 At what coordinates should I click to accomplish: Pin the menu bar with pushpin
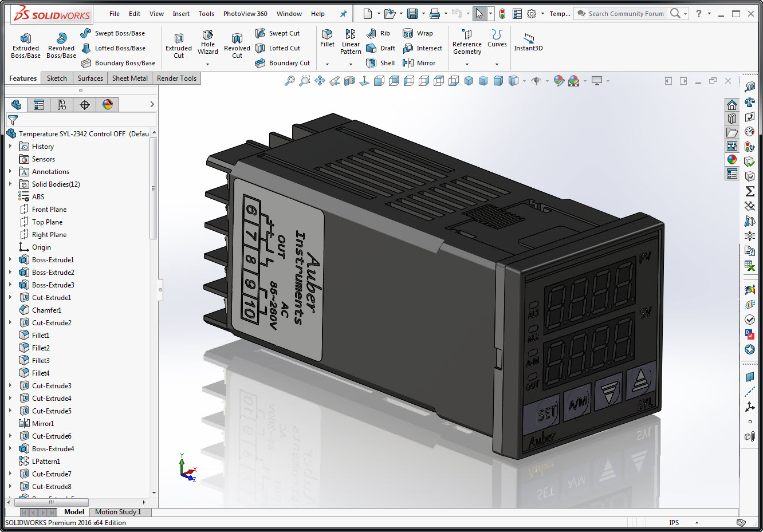click(x=344, y=14)
